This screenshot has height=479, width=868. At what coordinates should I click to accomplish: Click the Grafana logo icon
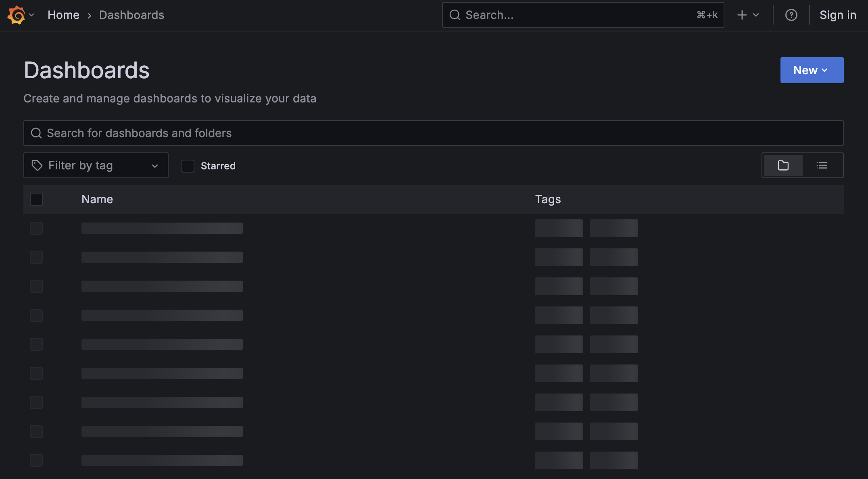(x=17, y=15)
